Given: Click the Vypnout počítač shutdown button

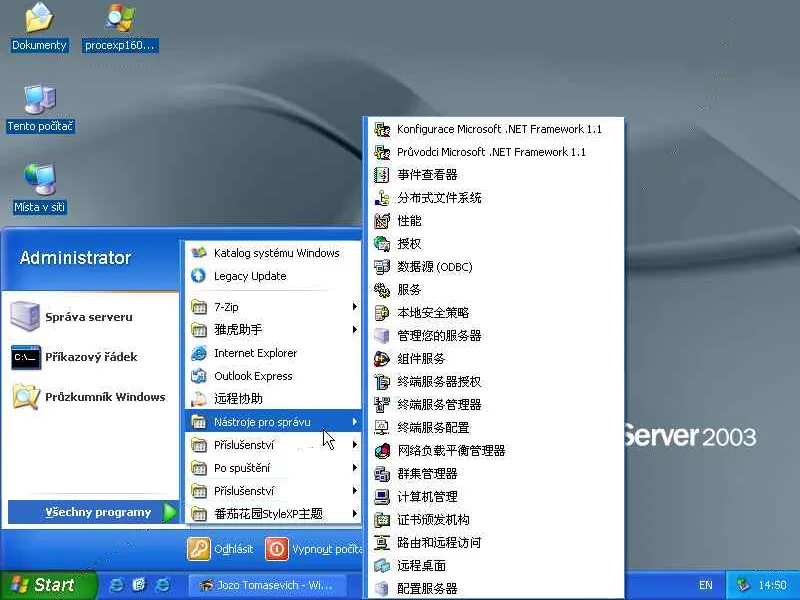Looking at the screenshot, I should [x=313, y=549].
